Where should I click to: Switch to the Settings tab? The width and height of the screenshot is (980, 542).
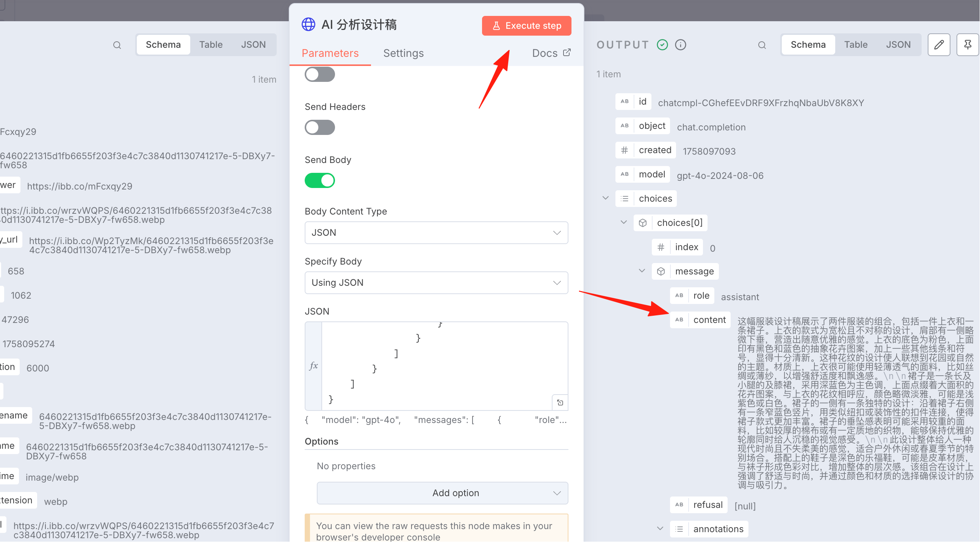point(403,53)
